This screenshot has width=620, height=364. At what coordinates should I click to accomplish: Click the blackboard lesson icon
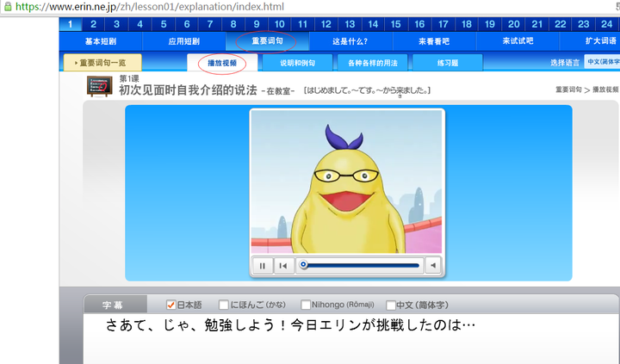click(x=99, y=86)
